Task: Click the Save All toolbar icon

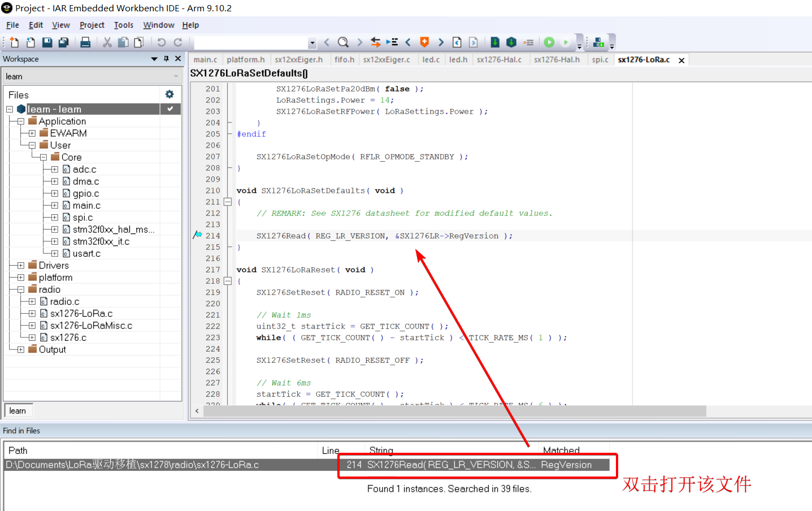Action: (x=64, y=42)
